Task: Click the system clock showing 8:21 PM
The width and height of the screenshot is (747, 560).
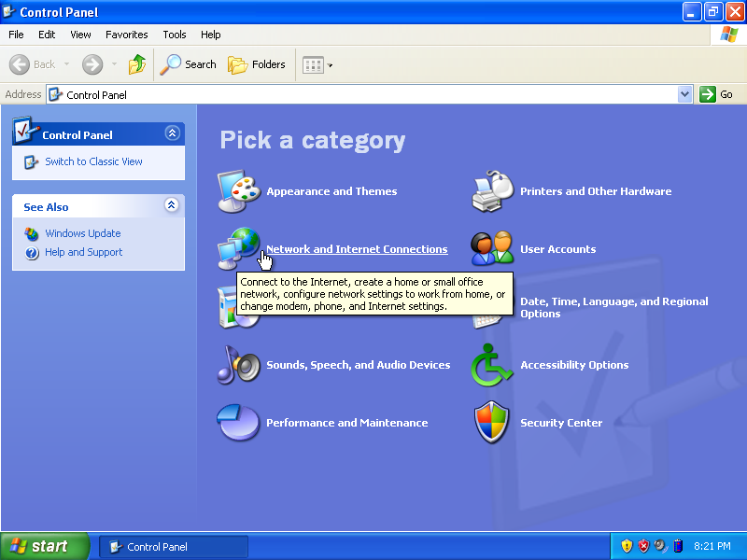Action: pos(712,546)
